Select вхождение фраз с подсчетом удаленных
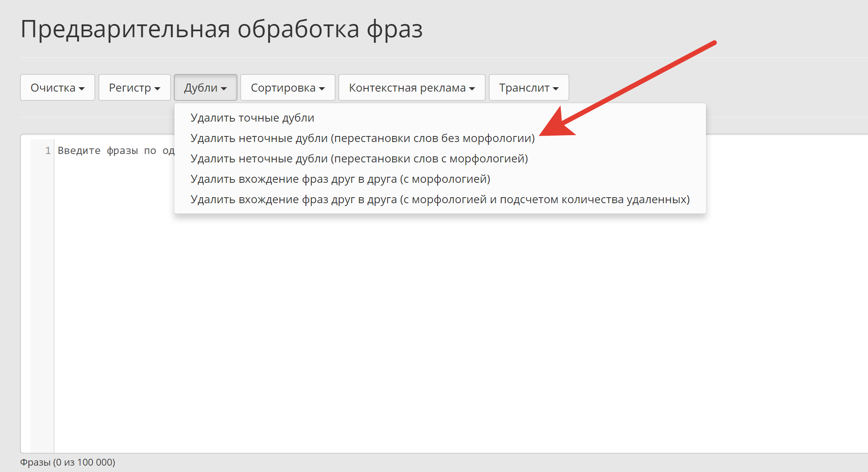 click(x=440, y=200)
